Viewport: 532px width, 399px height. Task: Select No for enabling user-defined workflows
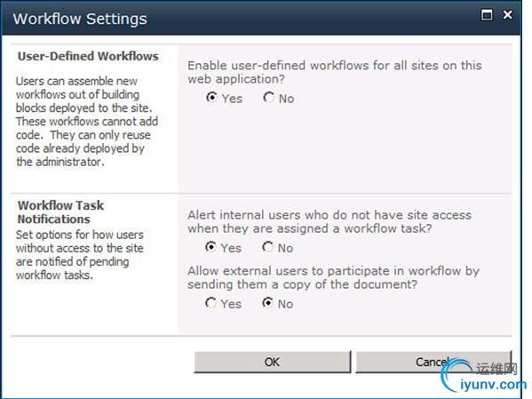pos(269,98)
